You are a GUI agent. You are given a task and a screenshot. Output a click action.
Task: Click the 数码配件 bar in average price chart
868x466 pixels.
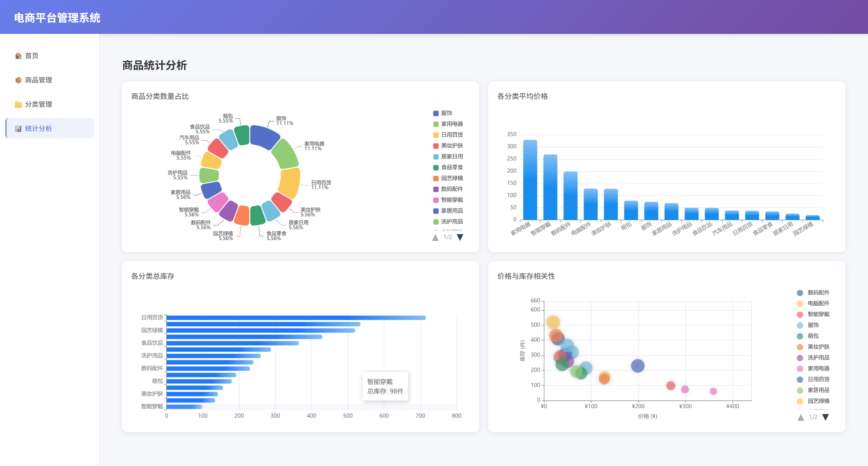pyautogui.click(x=570, y=196)
